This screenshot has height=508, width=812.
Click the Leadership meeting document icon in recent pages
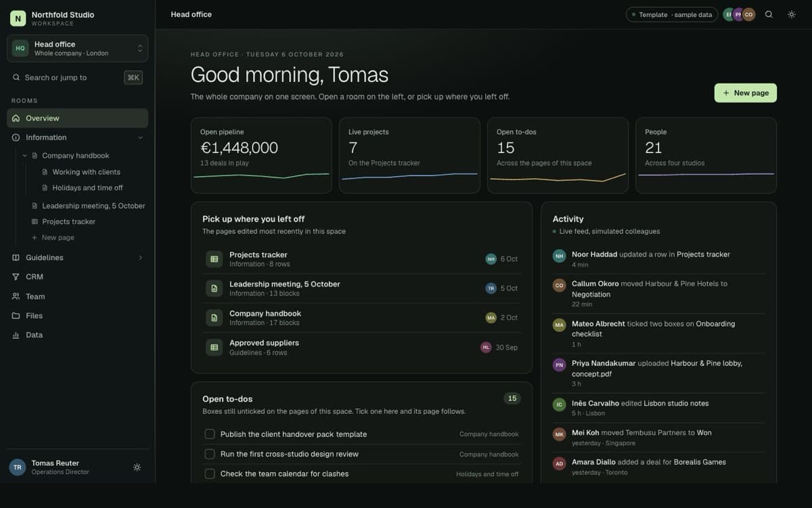point(214,289)
